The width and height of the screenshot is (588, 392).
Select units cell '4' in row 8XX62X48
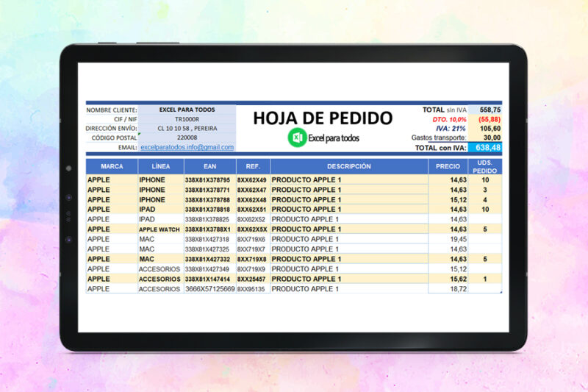pyautogui.click(x=485, y=199)
